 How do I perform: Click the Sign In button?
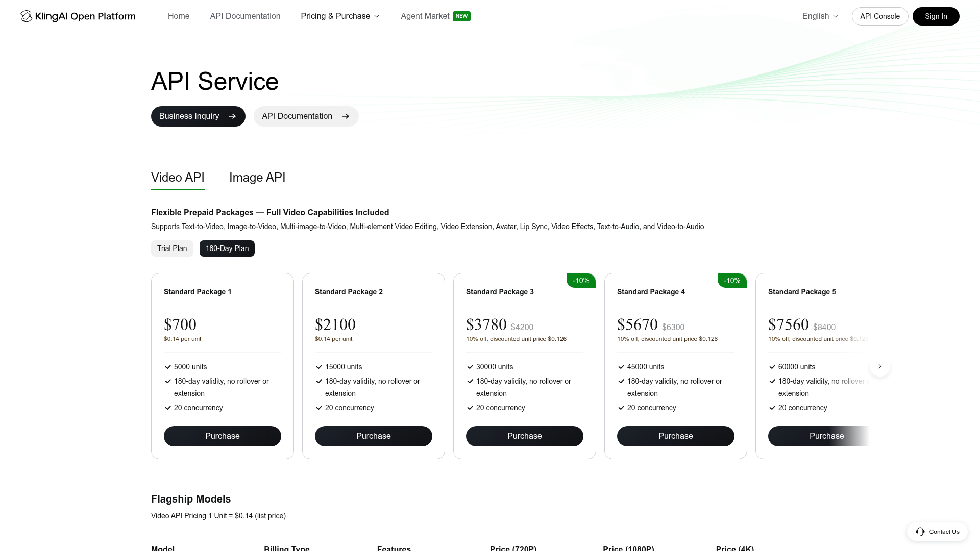(x=936, y=16)
